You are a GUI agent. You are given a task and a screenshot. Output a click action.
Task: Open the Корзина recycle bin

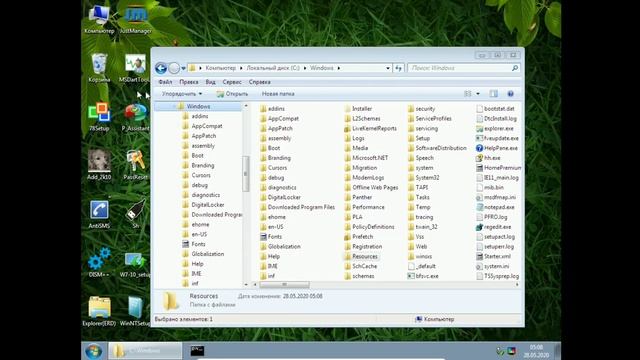coord(99,68)
